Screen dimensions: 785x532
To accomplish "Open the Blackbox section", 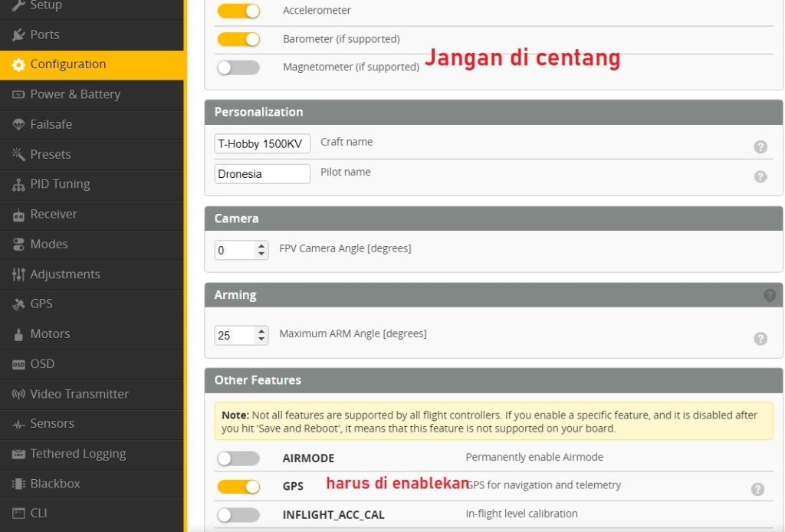I will coord(54,484).
